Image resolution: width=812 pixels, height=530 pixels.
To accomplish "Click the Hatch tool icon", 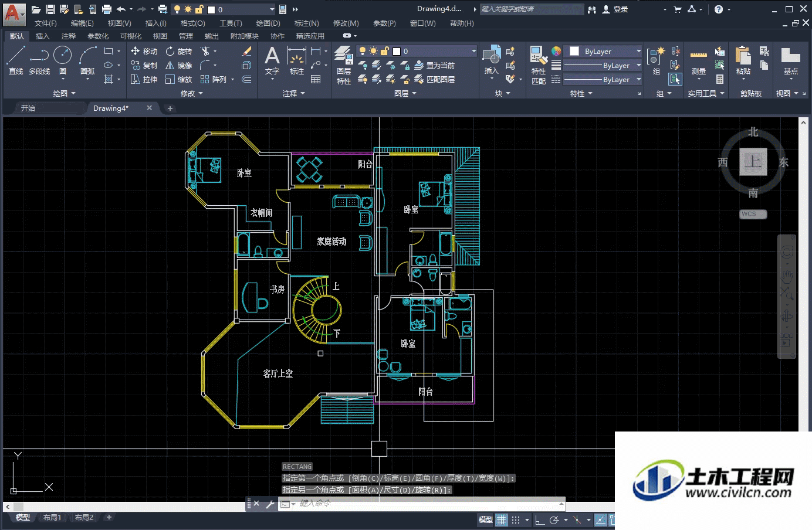I will click(x=109, y=79).
